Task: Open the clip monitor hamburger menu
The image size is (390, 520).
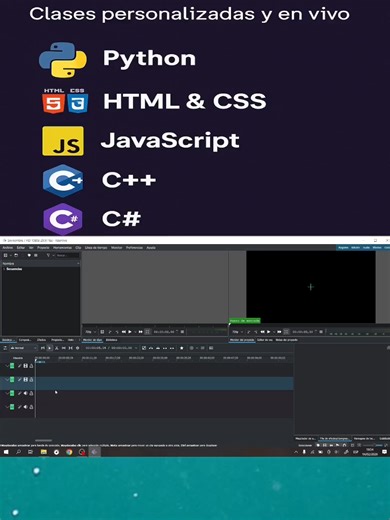Action: pos(182,332)
